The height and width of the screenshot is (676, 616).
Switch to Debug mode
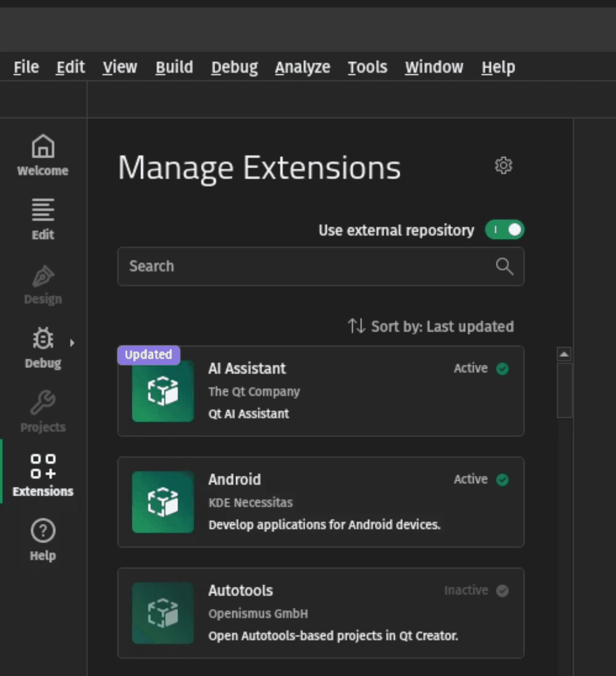tap(43, 348)
